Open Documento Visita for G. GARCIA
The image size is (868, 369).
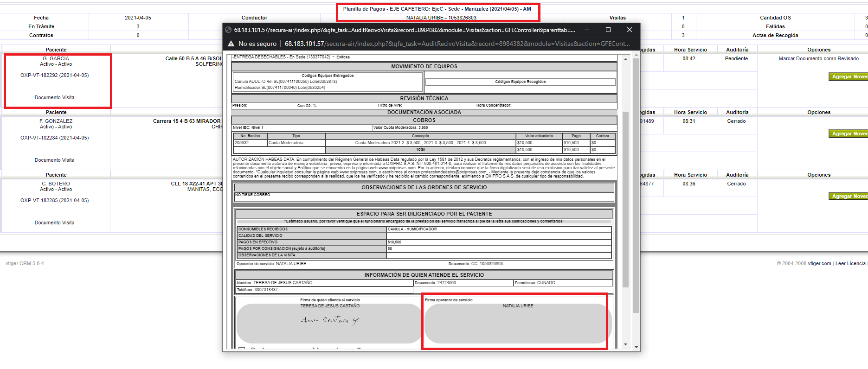[x=54, y=97]
